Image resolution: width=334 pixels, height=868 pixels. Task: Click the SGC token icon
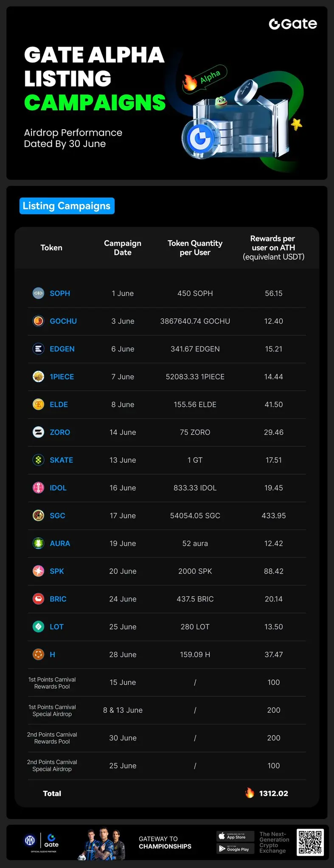pos(39,515)
